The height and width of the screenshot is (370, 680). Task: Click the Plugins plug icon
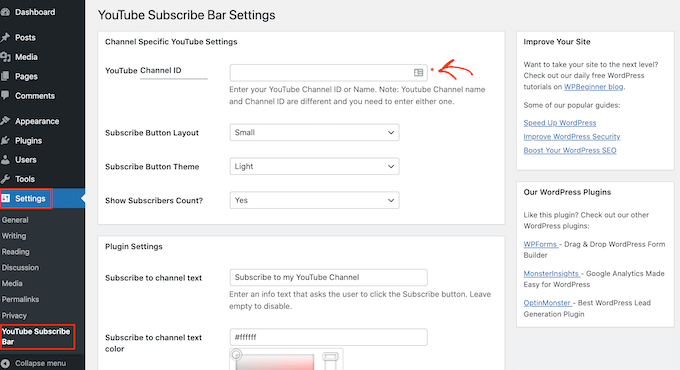click(x=5, y=141)
